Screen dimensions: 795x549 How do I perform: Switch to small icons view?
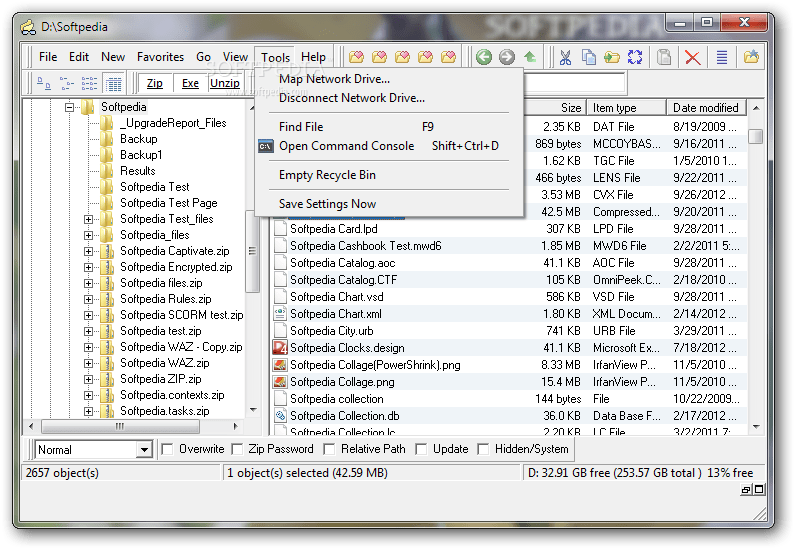(66, 83)
